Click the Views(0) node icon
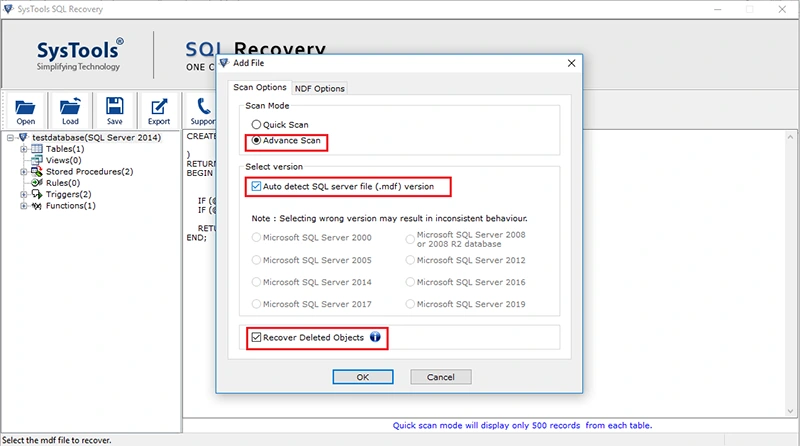Viewport: 800px width, 446px height. (x=37, y=160)
